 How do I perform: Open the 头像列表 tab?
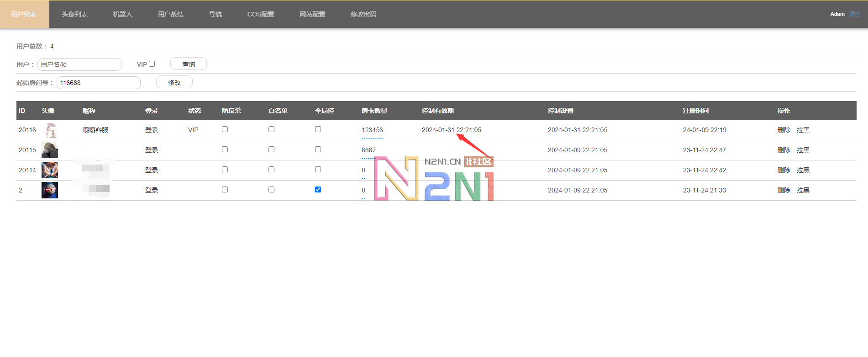point(75,14)
